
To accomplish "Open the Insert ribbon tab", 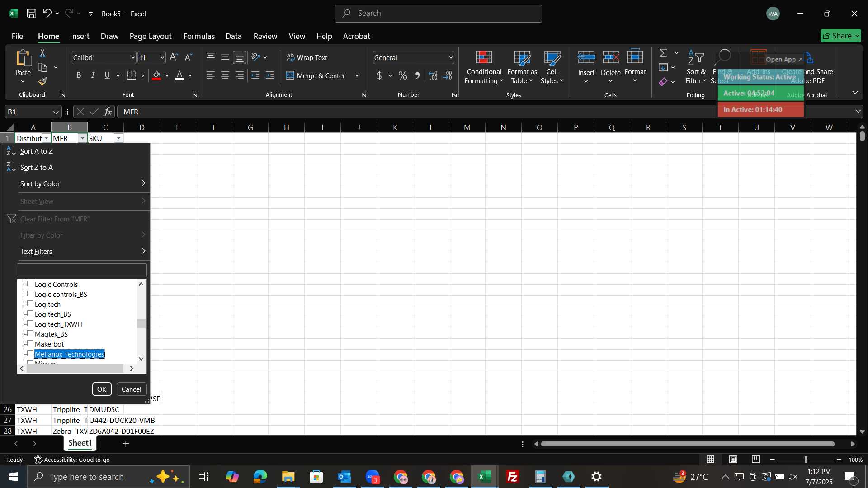I will coord(80,36).
